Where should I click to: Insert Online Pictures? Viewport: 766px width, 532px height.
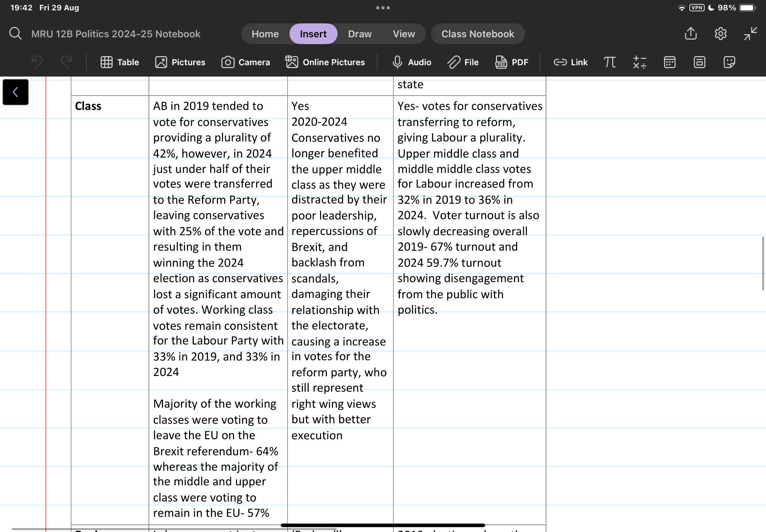tap(325, 62)
